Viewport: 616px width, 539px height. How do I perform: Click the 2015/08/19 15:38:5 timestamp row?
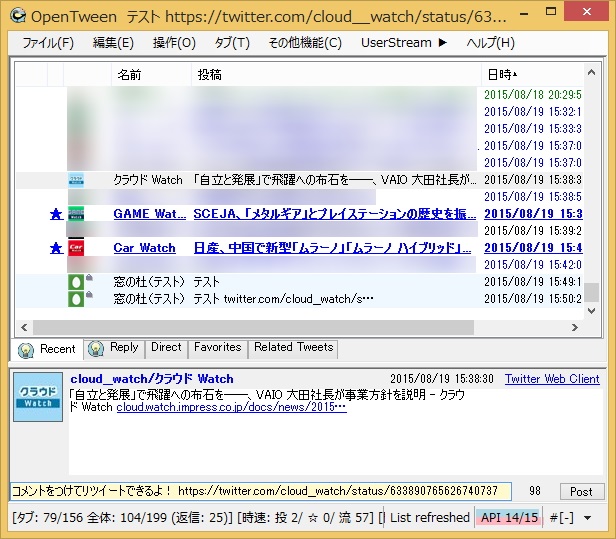tap(532, 196)
